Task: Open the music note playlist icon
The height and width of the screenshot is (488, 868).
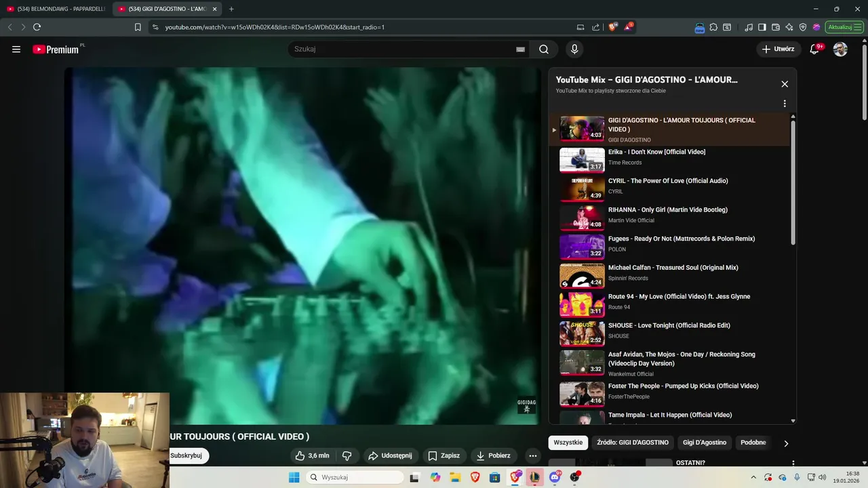Action: click(749, 27)
